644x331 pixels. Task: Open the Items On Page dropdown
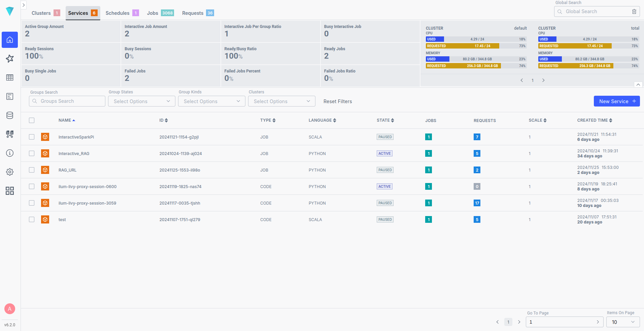[622, 322]
